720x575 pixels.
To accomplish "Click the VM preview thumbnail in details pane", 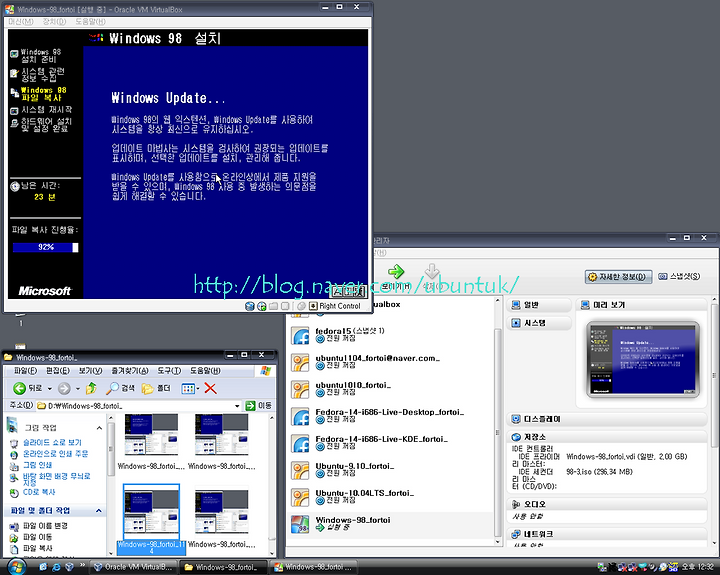I will tap(643, 359).
